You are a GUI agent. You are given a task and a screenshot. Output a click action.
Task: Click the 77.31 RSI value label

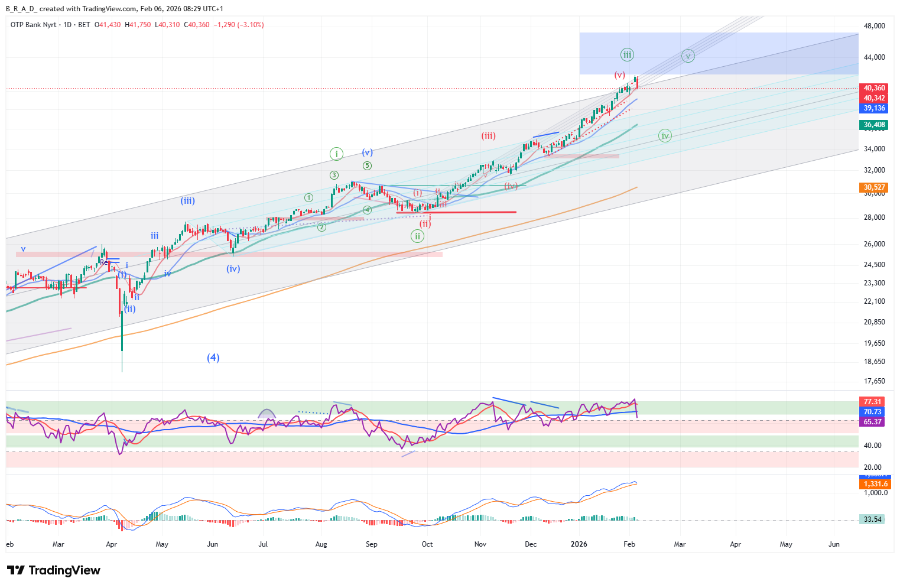[x=872, y=402]
